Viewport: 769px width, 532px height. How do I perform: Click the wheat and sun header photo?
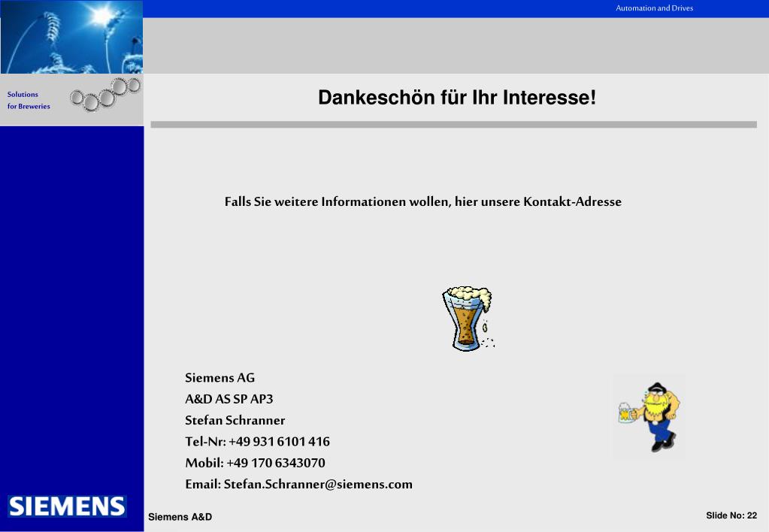point(71,37)
